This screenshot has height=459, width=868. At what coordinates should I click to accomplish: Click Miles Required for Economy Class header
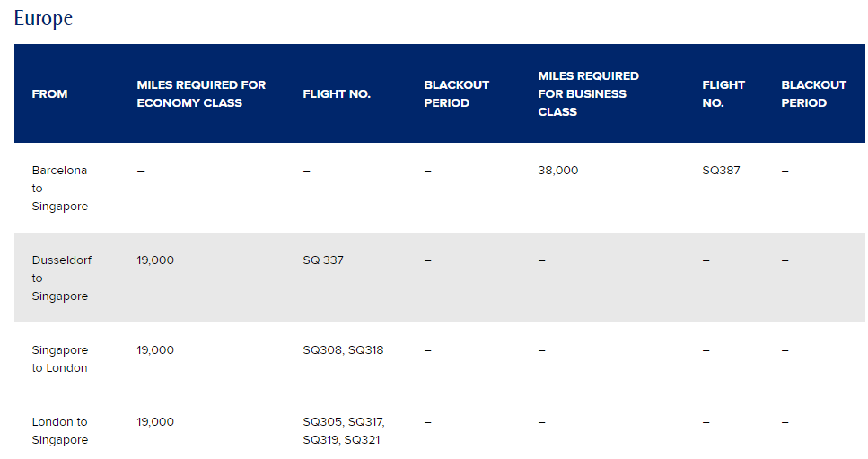point(201,93)
